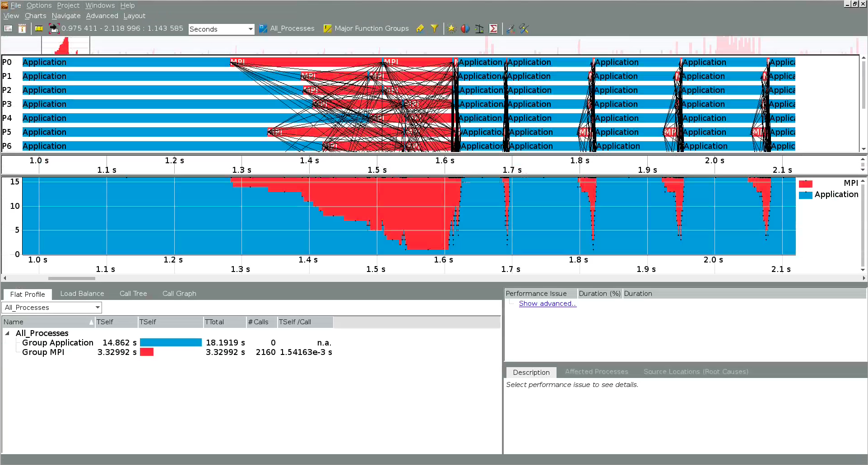Open the filtering dialog via the funnel icon
This screenshot has height=465, width=868.
click(434, 28)
